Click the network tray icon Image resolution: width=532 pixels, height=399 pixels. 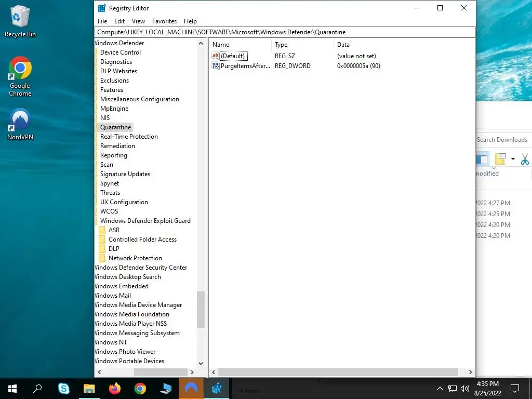tap(453, 389)
